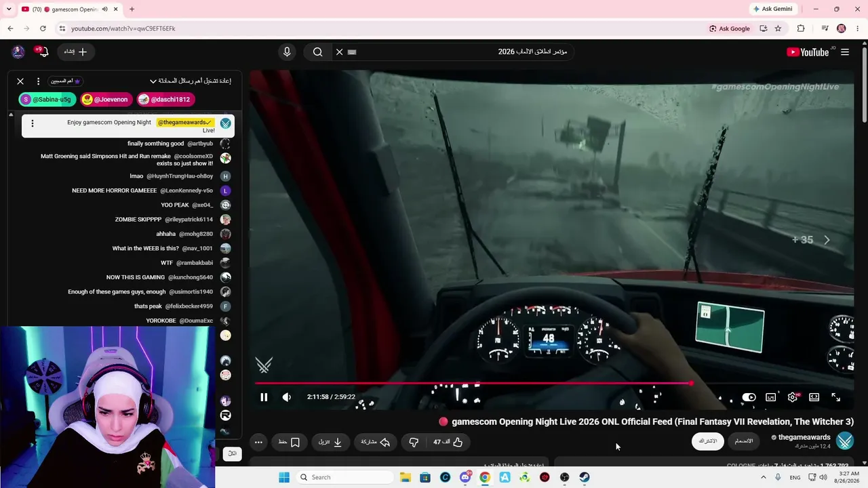
Task: View site information beside the URL
Action: 62,28
